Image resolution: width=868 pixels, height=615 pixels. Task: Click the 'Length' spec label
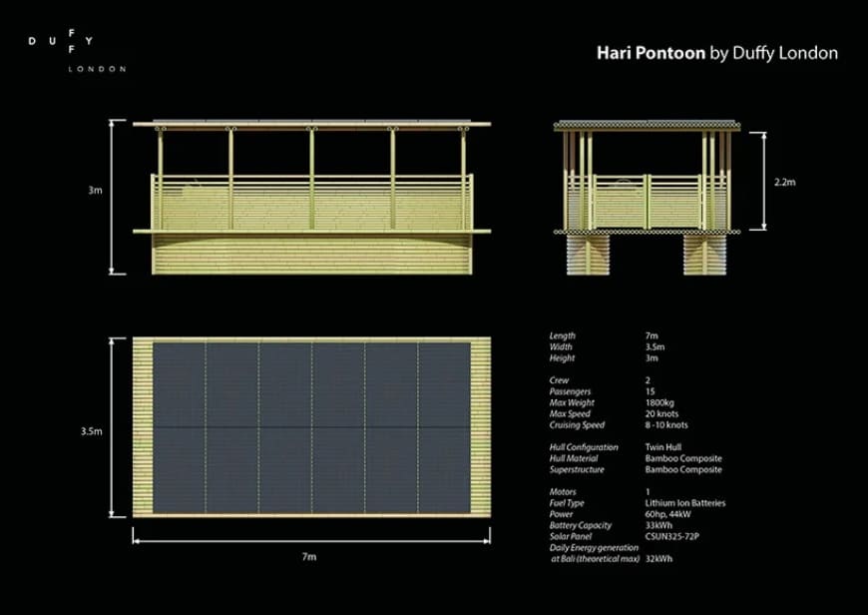[x=563, y=335]
